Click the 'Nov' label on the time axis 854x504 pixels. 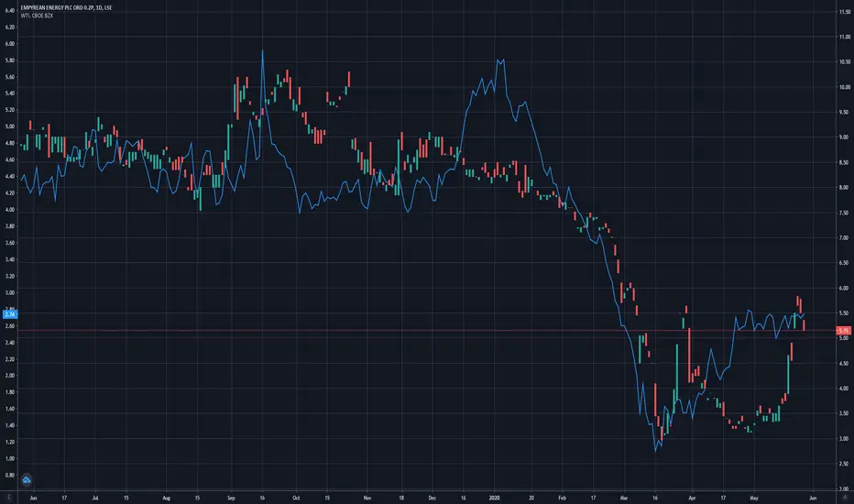[367, 498]
